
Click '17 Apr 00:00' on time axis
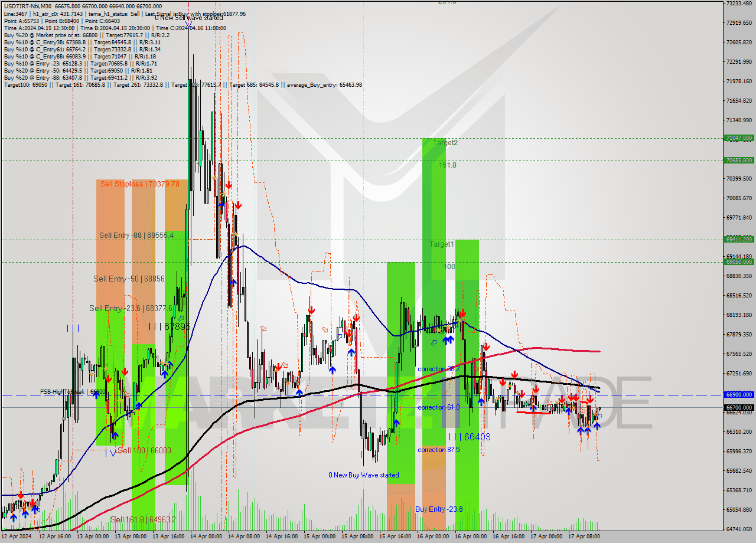pos(546,537)
